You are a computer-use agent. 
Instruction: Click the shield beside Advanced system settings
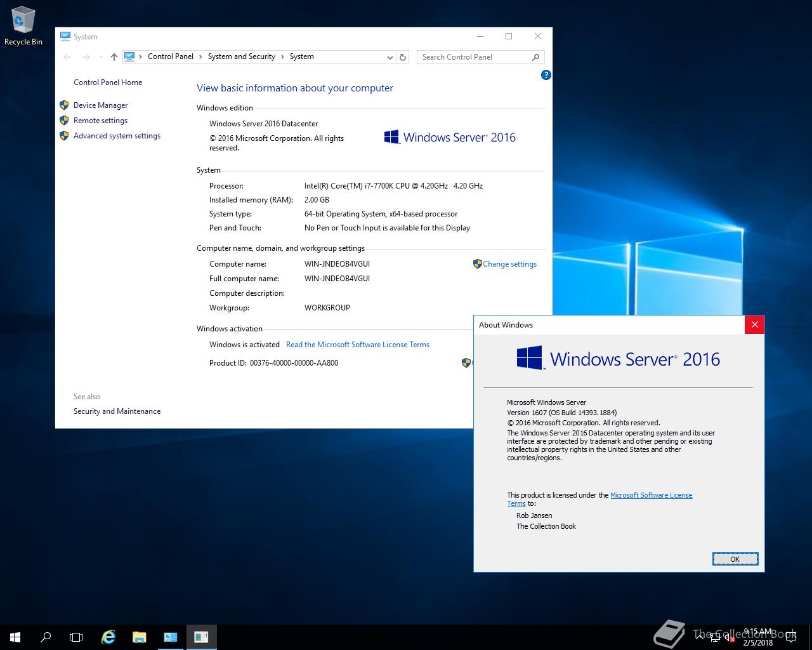coord(64,136)
